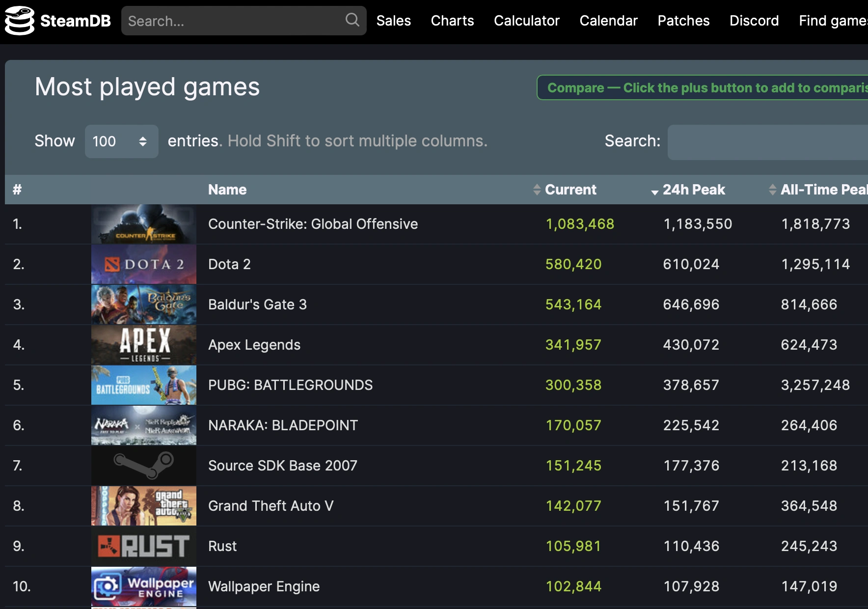Screen dimensions: 868x609
Task: Click current players value 170,057
Action: (573, 425)
